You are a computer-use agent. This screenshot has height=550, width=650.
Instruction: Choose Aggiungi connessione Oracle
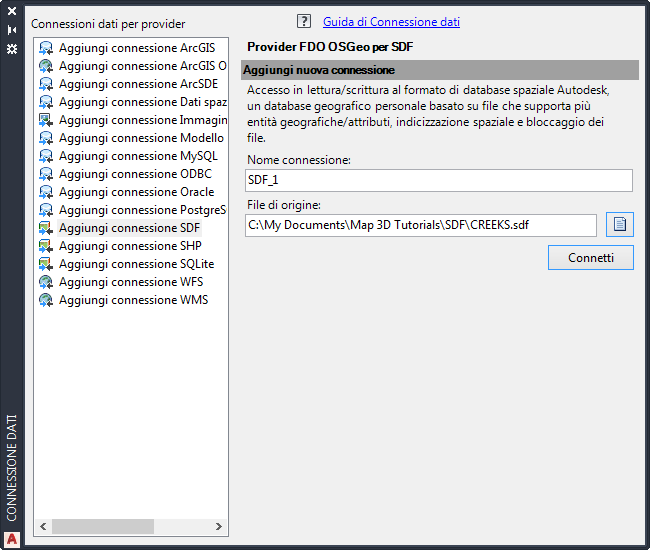tap(136, 192)
